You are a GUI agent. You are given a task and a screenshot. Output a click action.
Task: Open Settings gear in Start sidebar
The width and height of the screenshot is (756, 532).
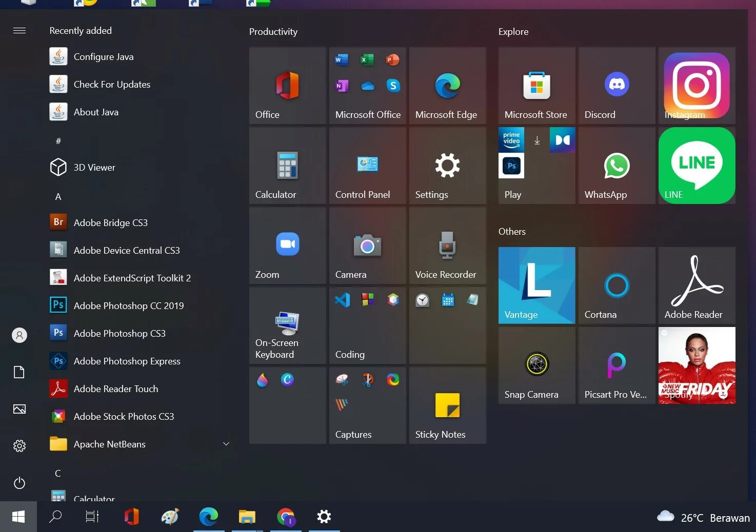(19, 446)
